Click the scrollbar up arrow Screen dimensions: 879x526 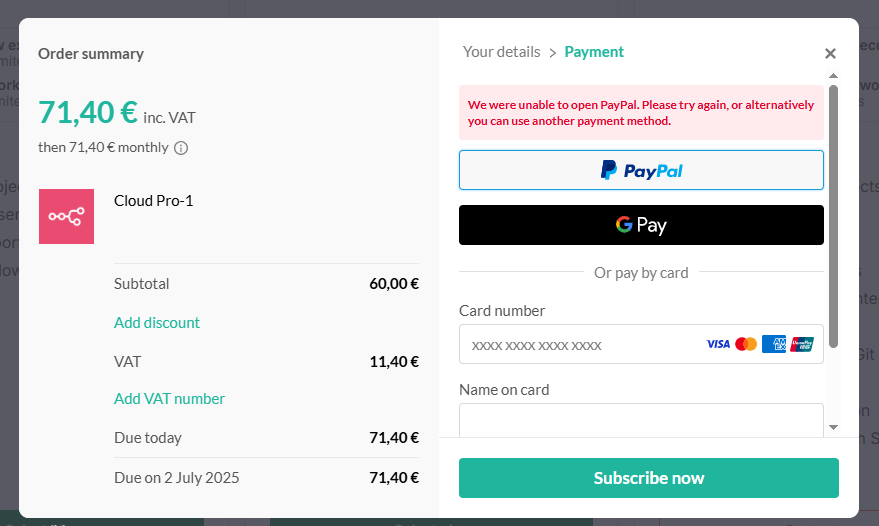[x=834, y=76]
